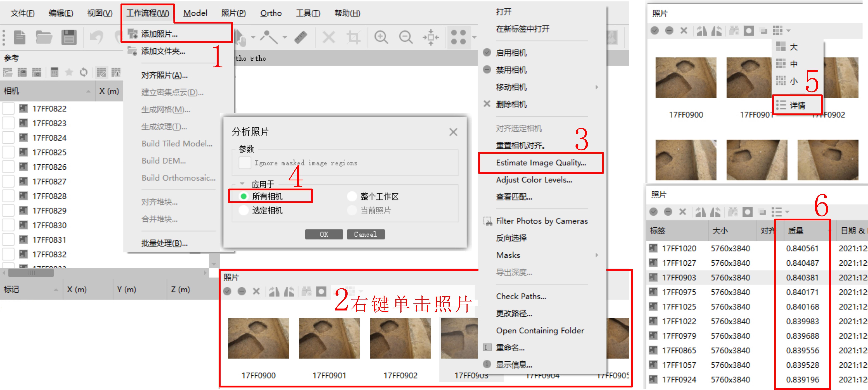Image resolution: width=868 pixels, height=390 pixels.
Task: Select the Ruler measurement tool
Action: point(301,37)
